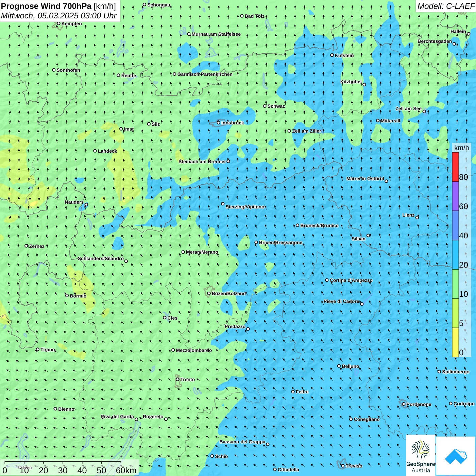476x476 pixels.
Task: Click the Sterzing/Vipiteno label
Action: coord(245,207)
